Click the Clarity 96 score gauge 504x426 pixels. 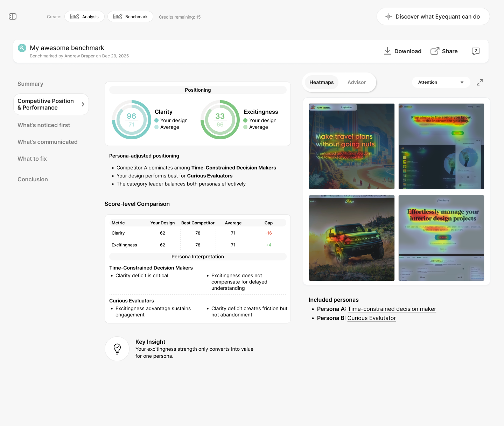(132, 120)
